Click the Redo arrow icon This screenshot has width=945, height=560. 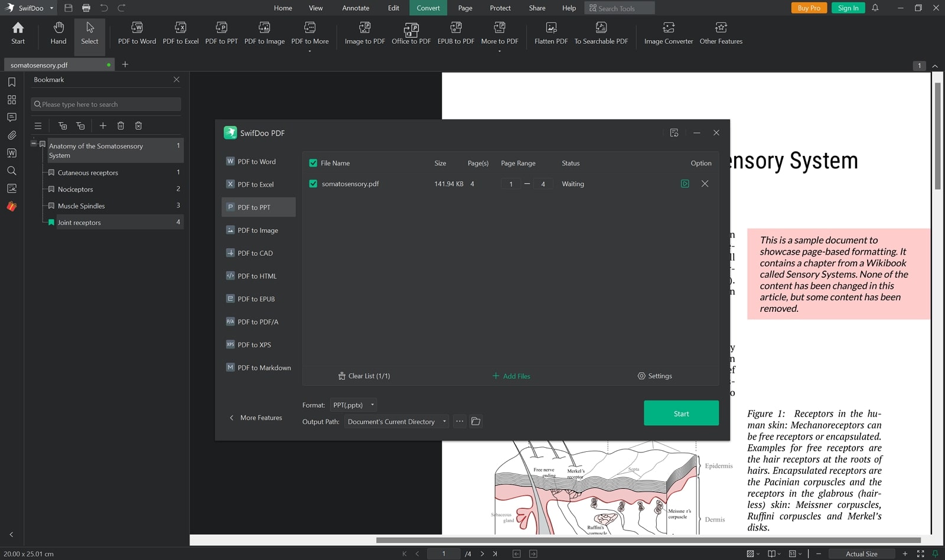tap(122, 8)
